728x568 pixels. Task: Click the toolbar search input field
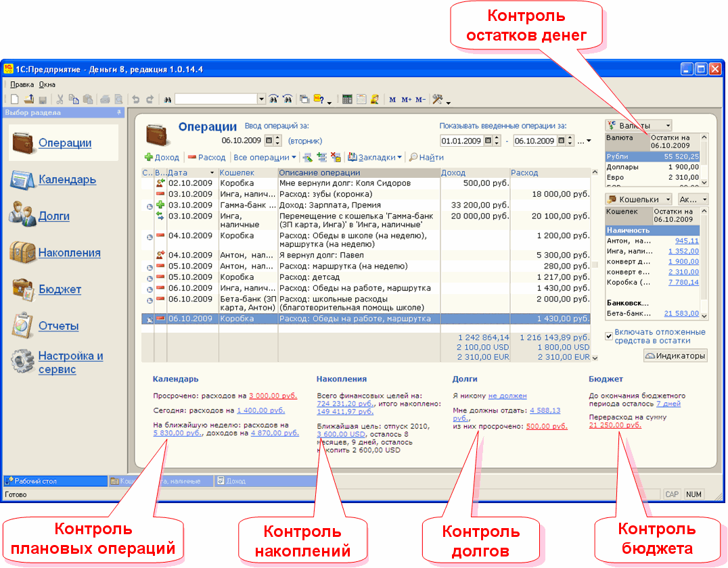tap(216, 99)
